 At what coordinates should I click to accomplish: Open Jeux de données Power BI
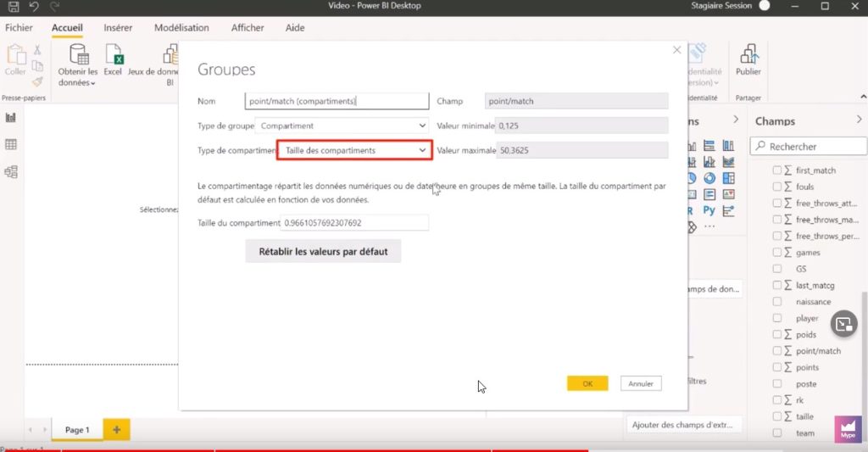pyautogui.click(x=154, y=65)
